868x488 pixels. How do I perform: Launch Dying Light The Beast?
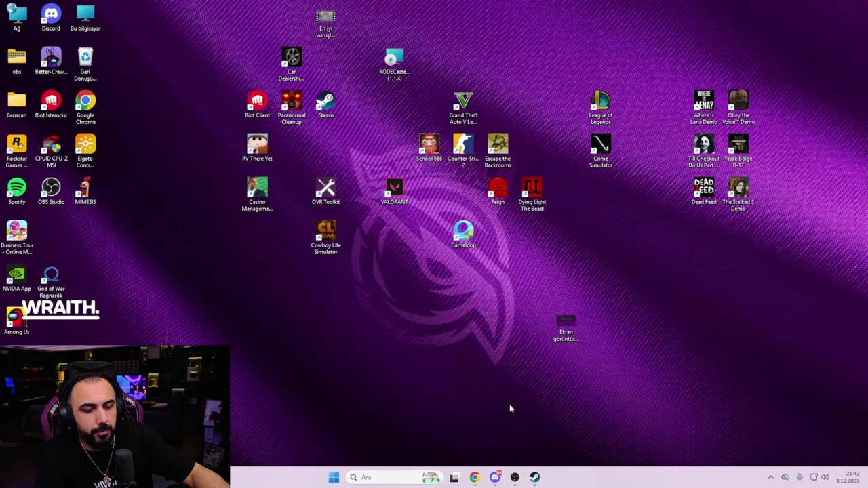click(x=532, y=195)
